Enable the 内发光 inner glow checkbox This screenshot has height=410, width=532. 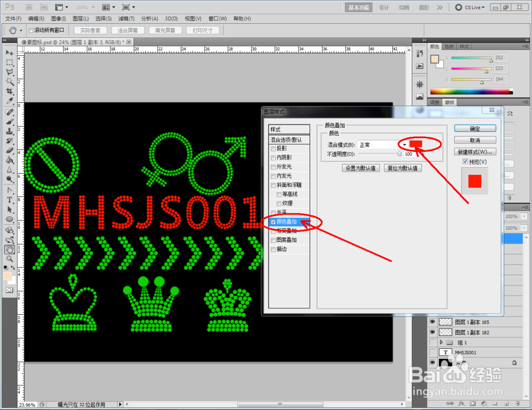(x=273, y=176)
